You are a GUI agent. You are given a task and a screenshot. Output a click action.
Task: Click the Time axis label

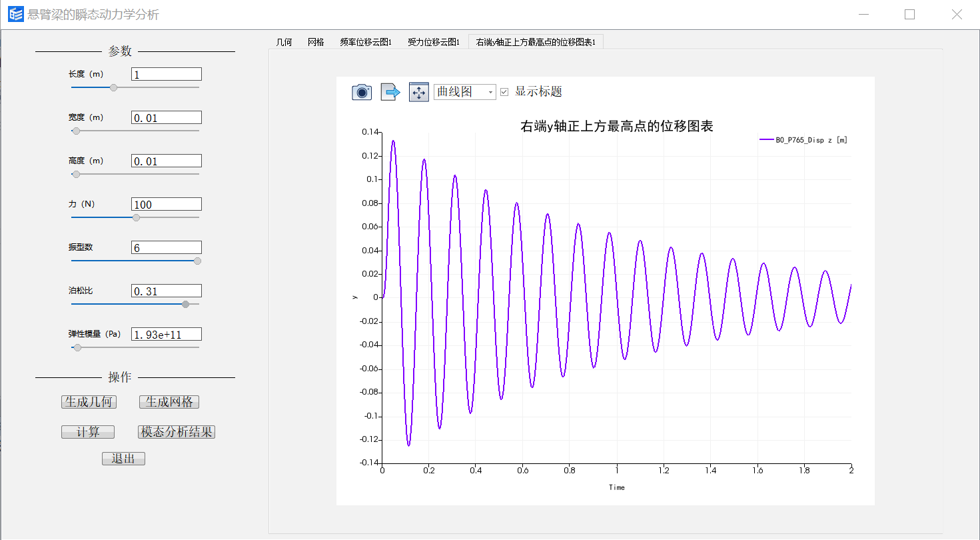coord(617,487)
